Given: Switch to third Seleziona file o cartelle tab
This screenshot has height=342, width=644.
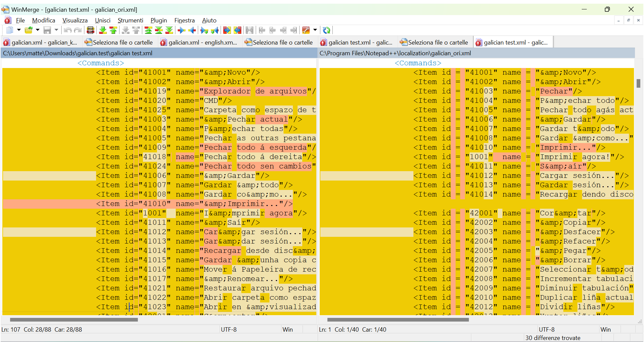Looking at the screenshot, I should tap(434, 43).
